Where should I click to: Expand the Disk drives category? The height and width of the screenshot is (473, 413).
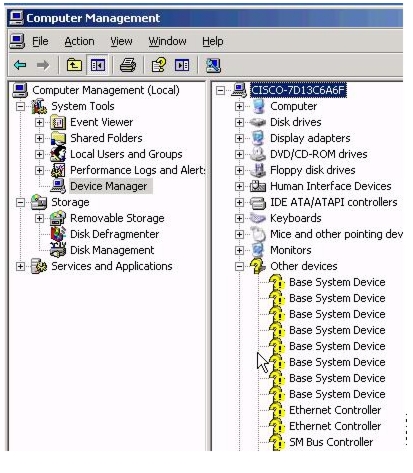click(x=239, y=122)
